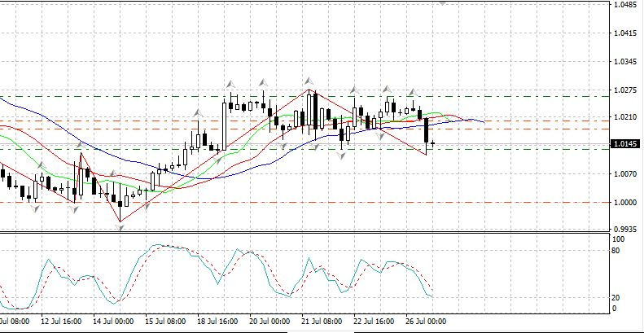Click the 12 Jul 16:00 time label
Image resolution: width=644 pixels, height=333 pixels.
[61, 322]
